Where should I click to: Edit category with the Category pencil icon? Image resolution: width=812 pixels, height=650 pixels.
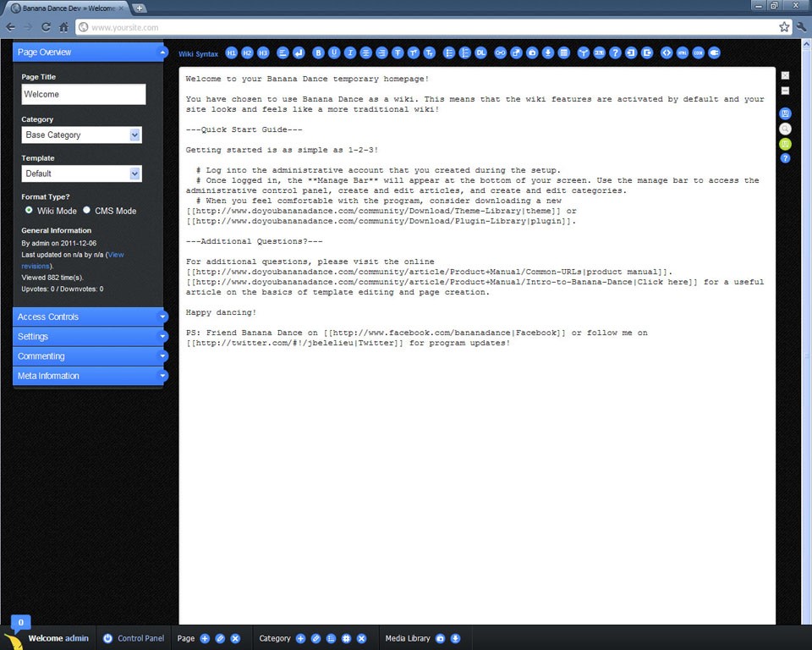(315, 639)
